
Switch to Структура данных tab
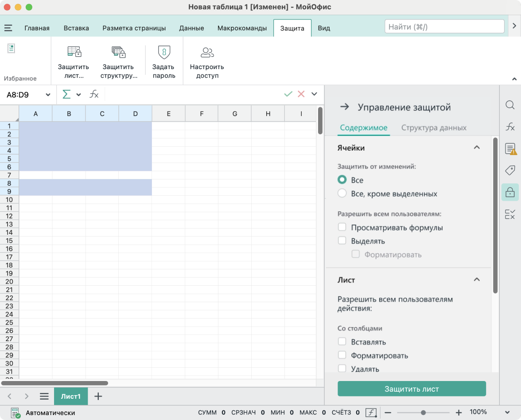pyautogui.click(x=434, y=128)
